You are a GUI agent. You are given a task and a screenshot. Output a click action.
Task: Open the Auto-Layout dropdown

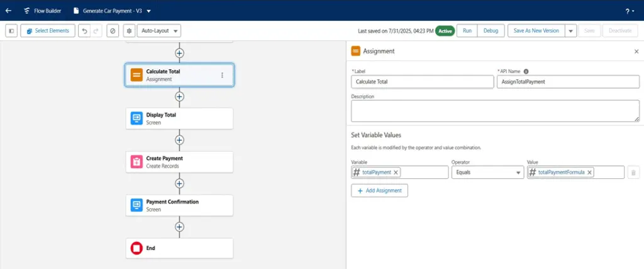159,31
